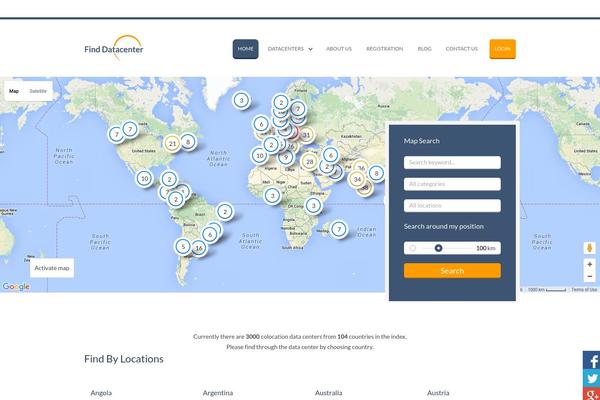Select cluster marker 10 near Mexico
This screenshot has width=600, height=400.
coord(144,178)
